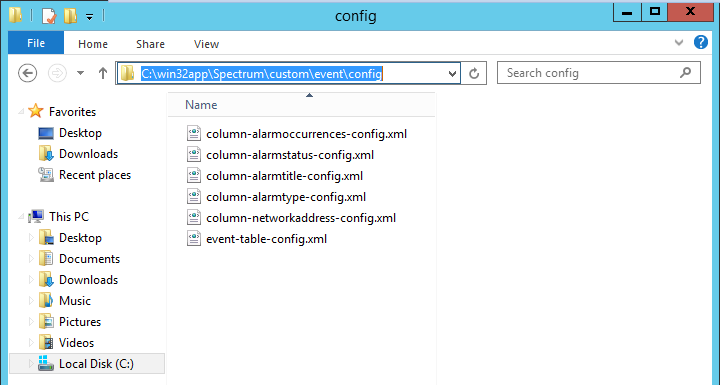
Task: Open Documents under This PC
Action: click(x=89, y=259)
